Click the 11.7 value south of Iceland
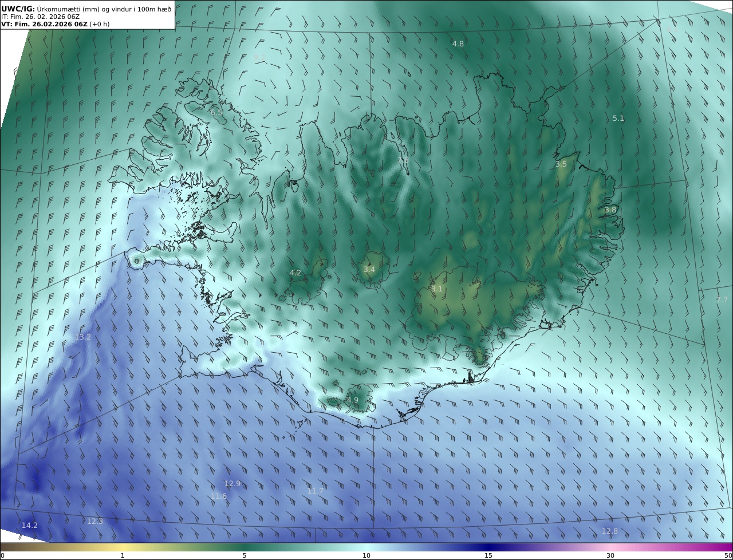Screen dimensions: 733x560 coord(316,491)
